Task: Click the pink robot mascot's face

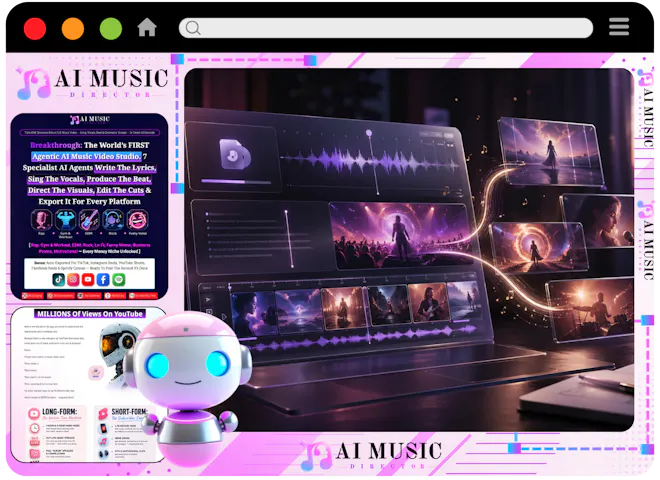Action: click(188, 367)
